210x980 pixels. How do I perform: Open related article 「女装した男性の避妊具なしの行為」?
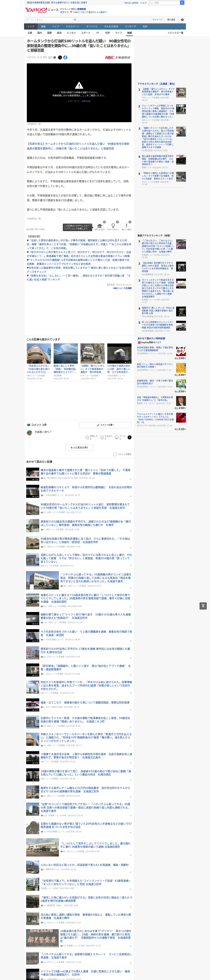79,244
